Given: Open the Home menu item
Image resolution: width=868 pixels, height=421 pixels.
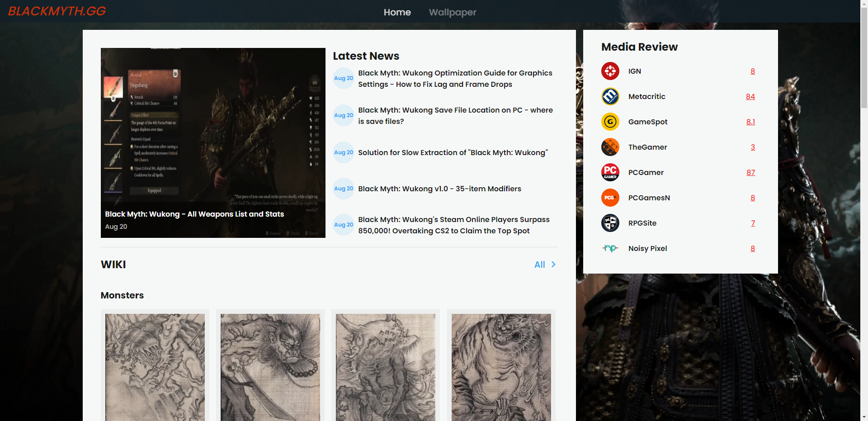Looking at the screenshot, I should [x=397, y=12].
